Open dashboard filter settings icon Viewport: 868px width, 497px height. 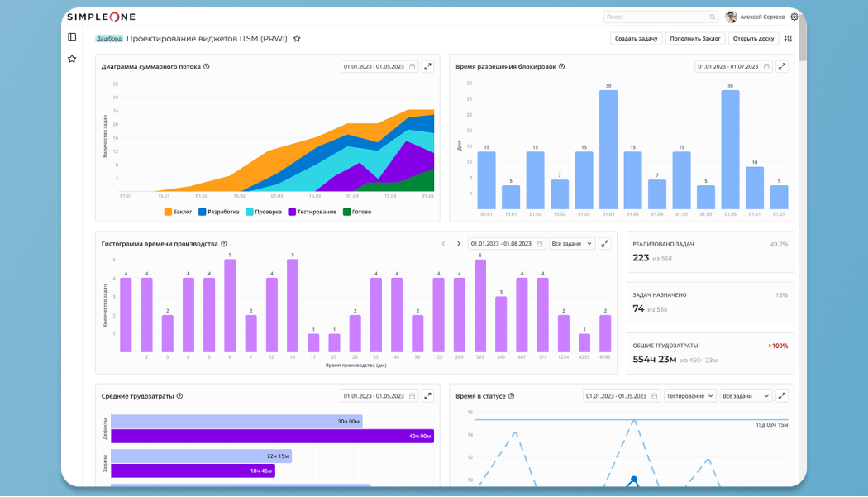point(788,39)
